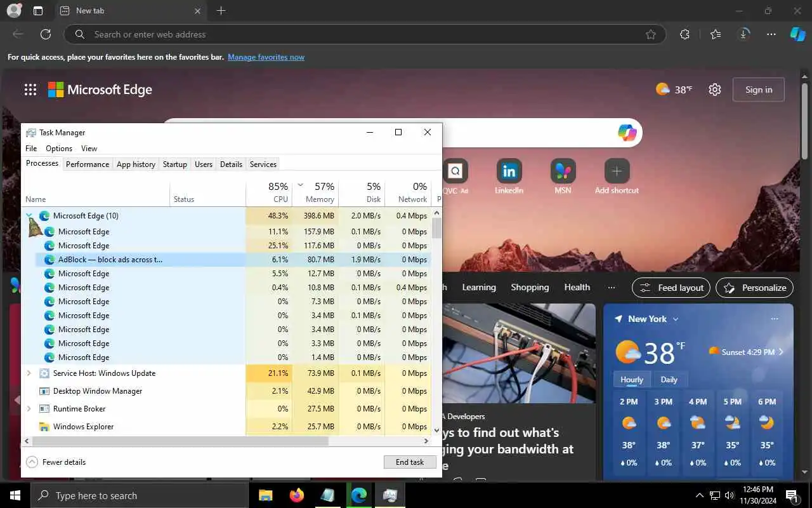Image resolution: width=812 pixels, height=508 pixels.
Task: Open the LinkedIn shortcut tile
Action: (x=509, y=177)
